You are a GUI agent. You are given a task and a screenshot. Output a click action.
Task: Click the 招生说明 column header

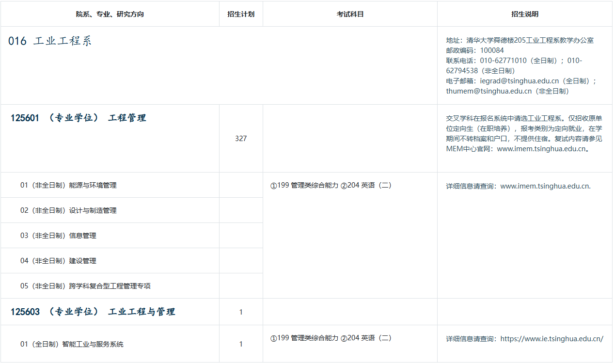tap(524, 14)
